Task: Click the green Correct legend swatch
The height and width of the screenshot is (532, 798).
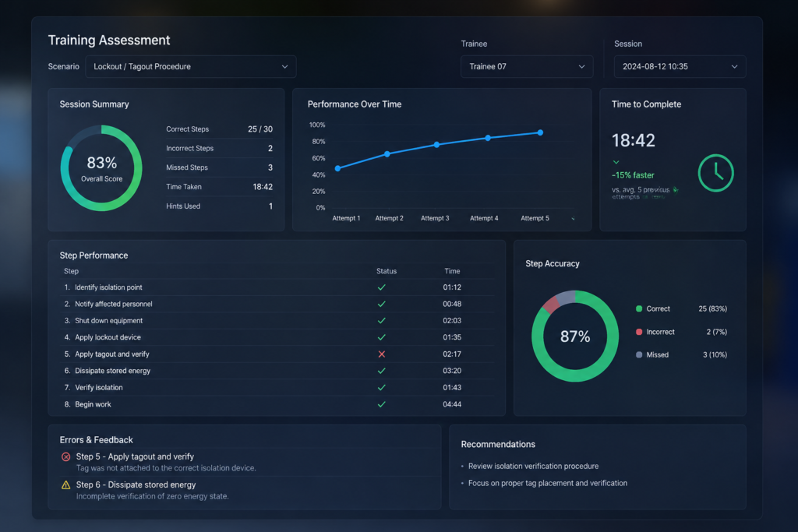Action: pos(639,308)
